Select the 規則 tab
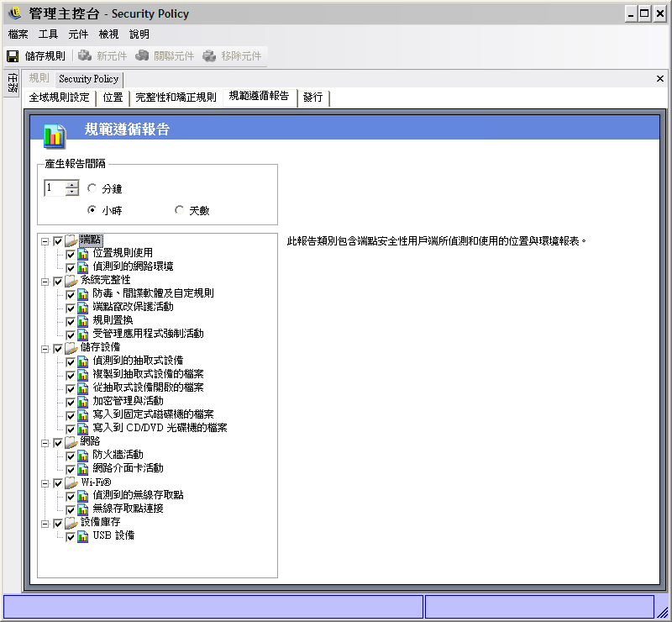Viewport: 672px width, 622px height. pos(39,78)
